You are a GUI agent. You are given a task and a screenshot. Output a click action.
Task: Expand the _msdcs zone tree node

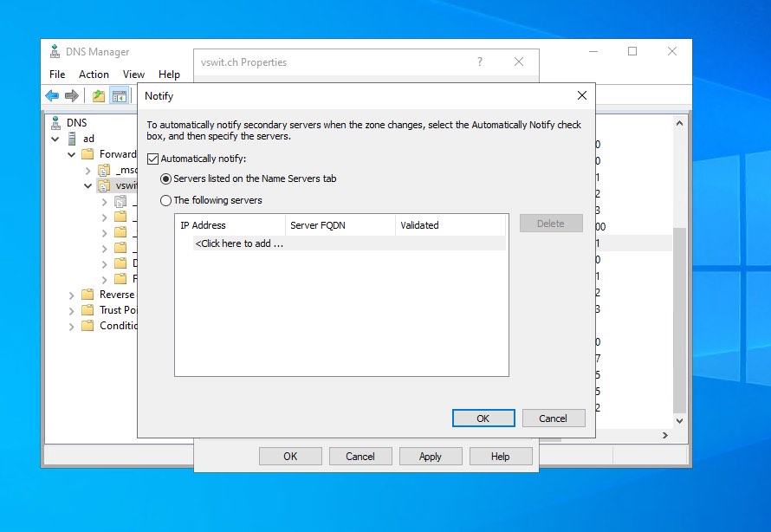coord(87,170)
